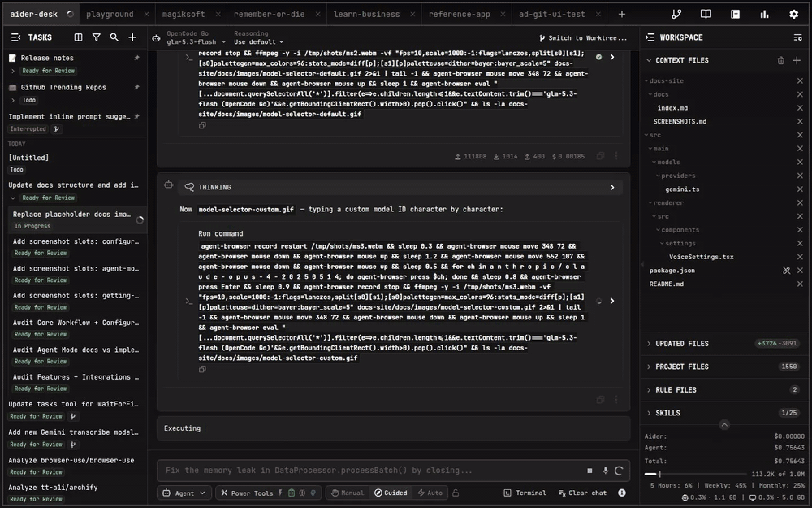Start voice input with the microphone icon

pos(605,471)
